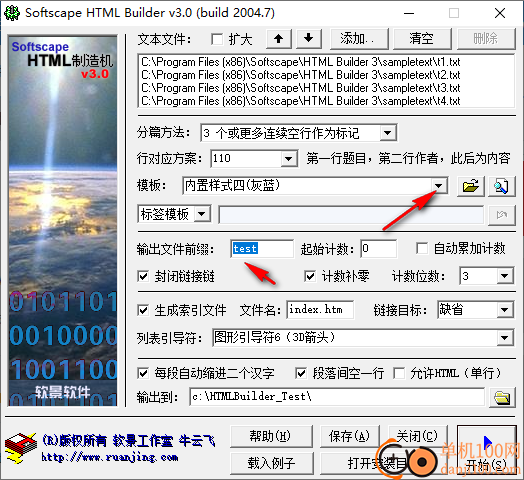Screen dimensions: 524x480
Task: Open the 计数位数 dropdown
Action: pyautogui.click(x=505, y=276)
